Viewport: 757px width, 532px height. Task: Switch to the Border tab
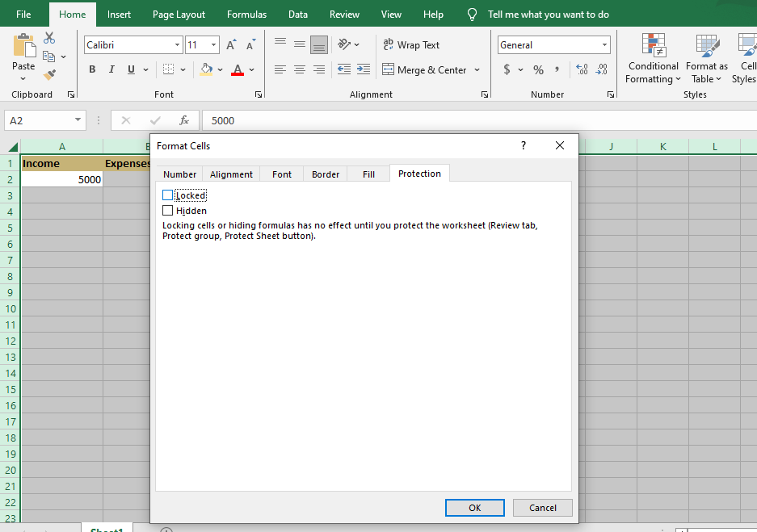click(326, 174)
